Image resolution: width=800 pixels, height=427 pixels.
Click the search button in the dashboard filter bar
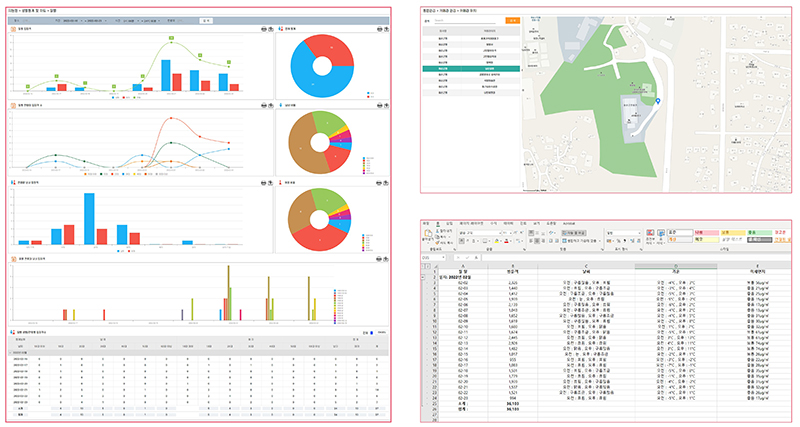(x=205, y=18)
